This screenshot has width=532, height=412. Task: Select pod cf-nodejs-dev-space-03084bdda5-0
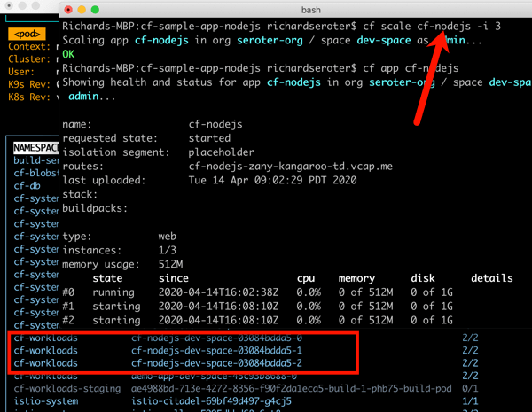pos(216,338)
